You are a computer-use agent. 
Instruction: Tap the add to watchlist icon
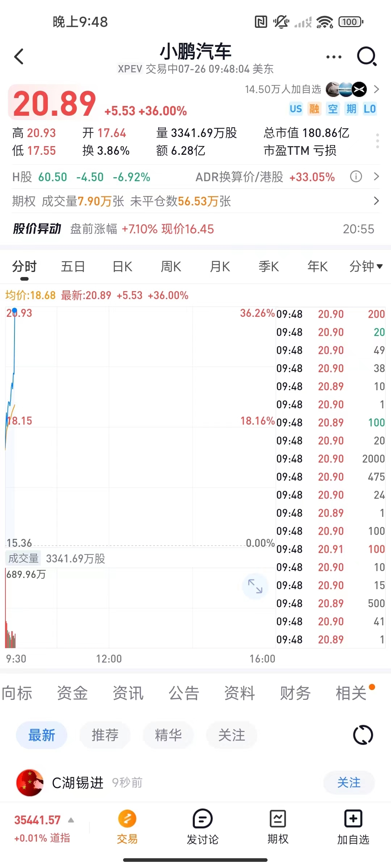coord(353,819)
